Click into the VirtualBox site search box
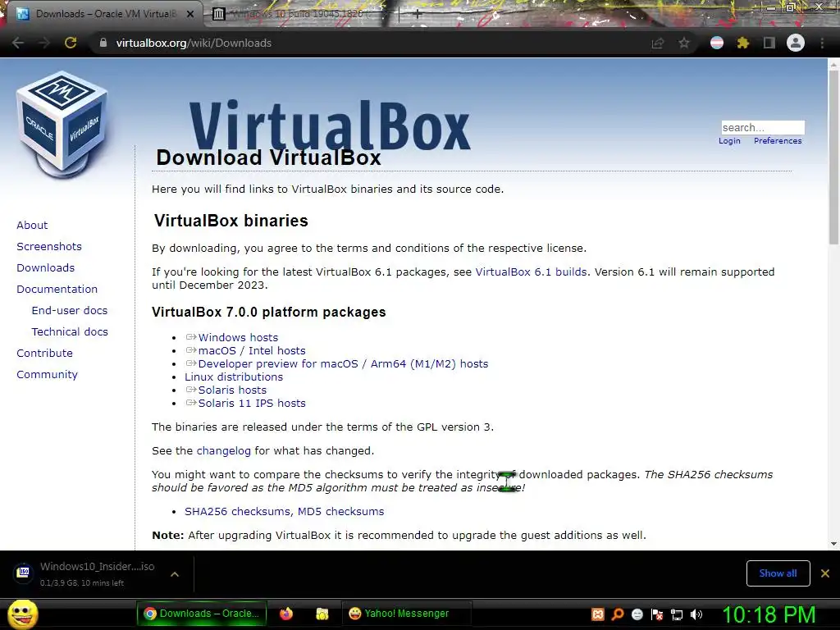 pyautogui.click(x=763, y=127)
